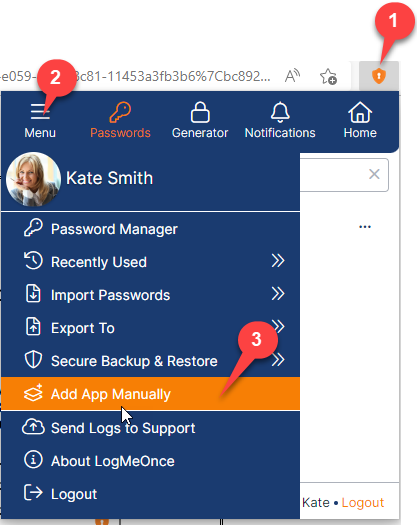The height and width of the screenshot is (525, 417).
Task: Select Import Passwords menu item
Action: click(150, 295)
